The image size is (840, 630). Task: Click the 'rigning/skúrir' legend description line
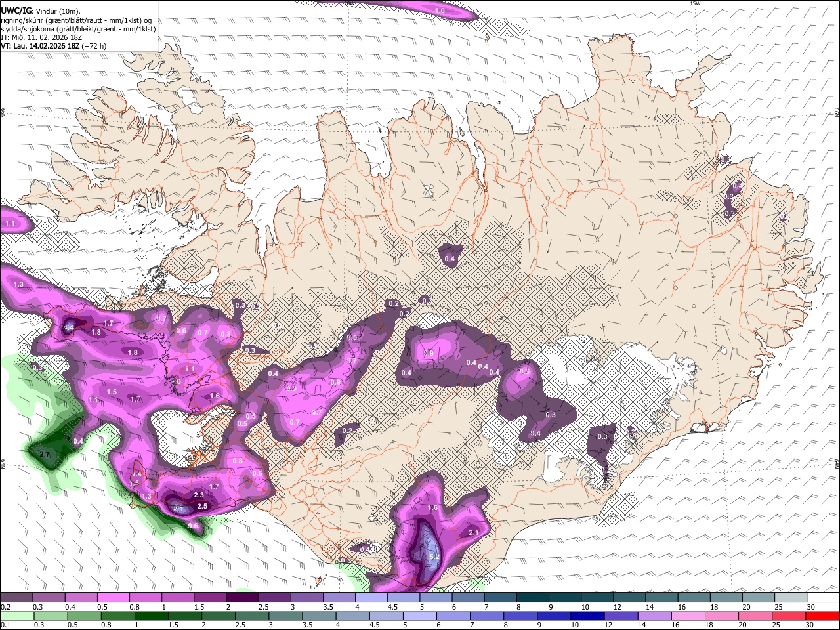tap(76, 20)
